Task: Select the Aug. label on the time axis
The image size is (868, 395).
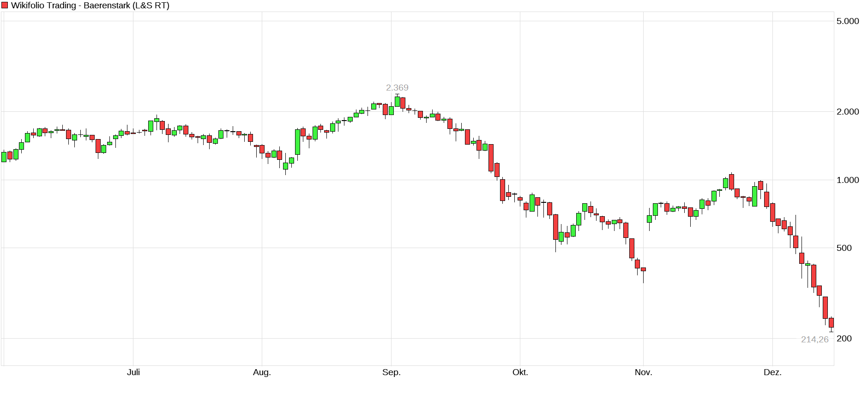Action: tap(262, 372)
